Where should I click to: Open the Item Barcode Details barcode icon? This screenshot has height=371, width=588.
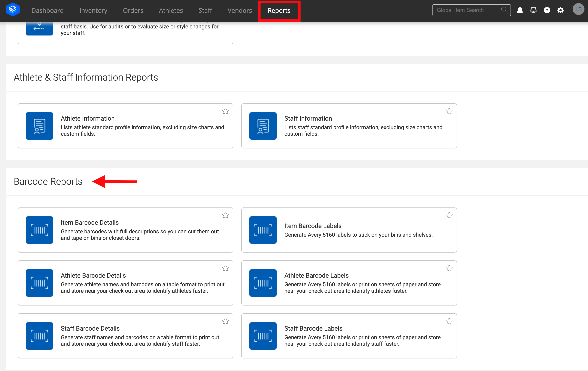[39, 230]
